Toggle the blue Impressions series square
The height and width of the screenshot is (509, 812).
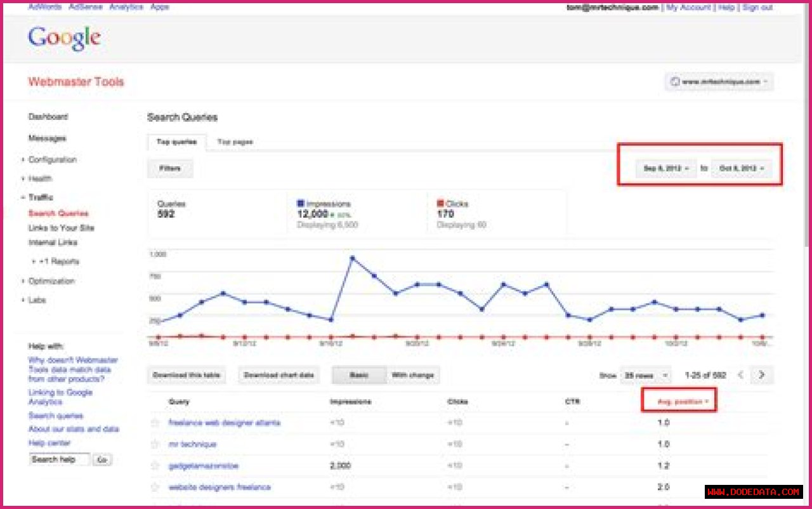pos(301,204)
